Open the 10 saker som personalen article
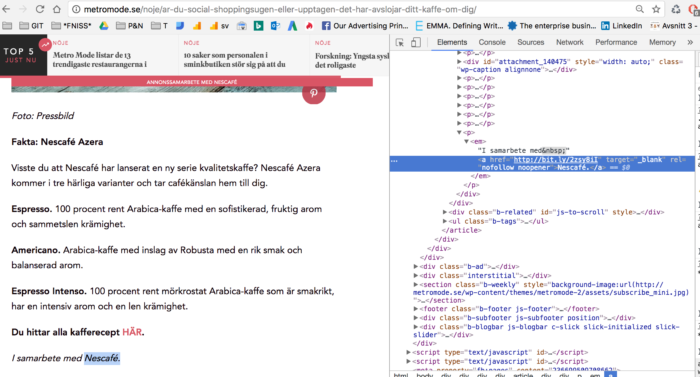Viewport: 700px width, 377px height. [x=234, y=59]
